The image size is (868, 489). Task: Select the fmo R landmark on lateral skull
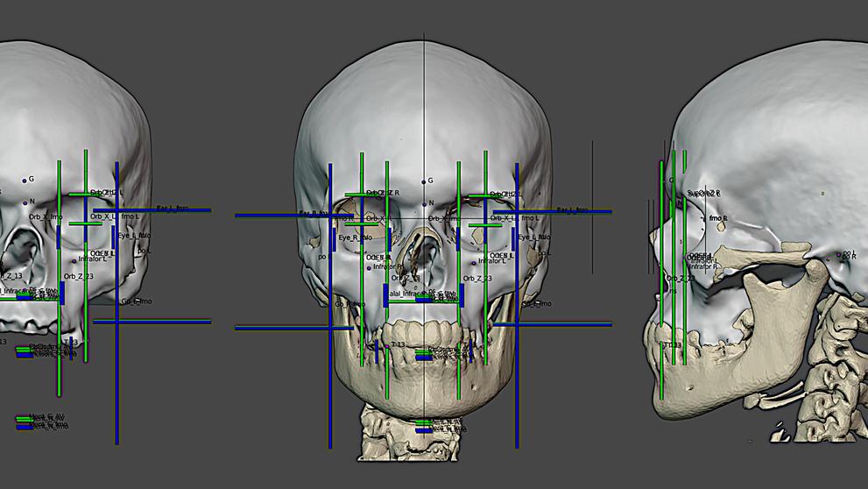[x=718, y=218]
